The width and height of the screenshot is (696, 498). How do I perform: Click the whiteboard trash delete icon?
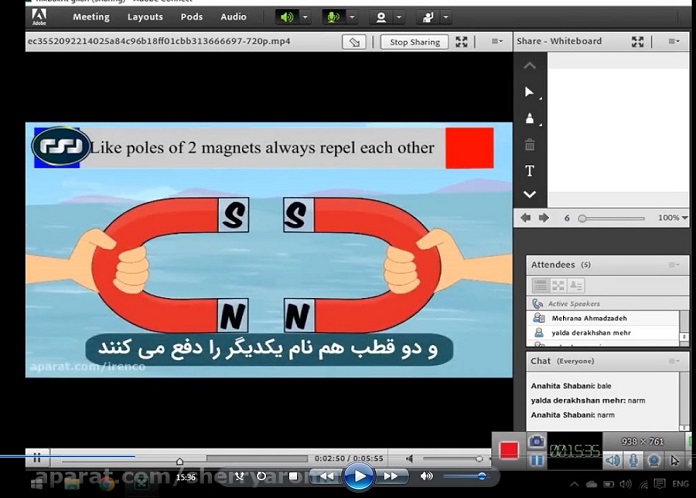(530, 145)
